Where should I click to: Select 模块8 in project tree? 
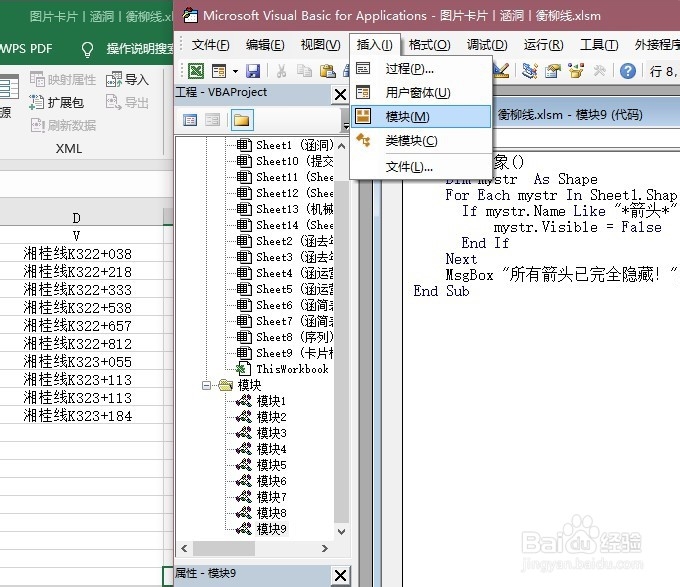262,513
